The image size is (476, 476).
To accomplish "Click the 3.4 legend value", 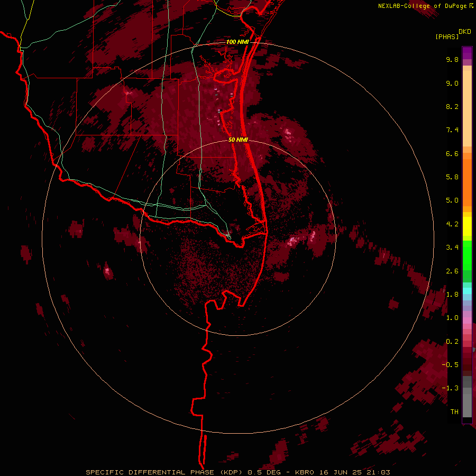I will coord(452,248).
